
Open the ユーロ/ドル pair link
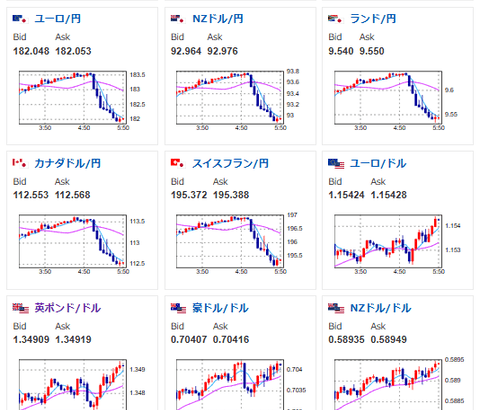tap(378, 163)
